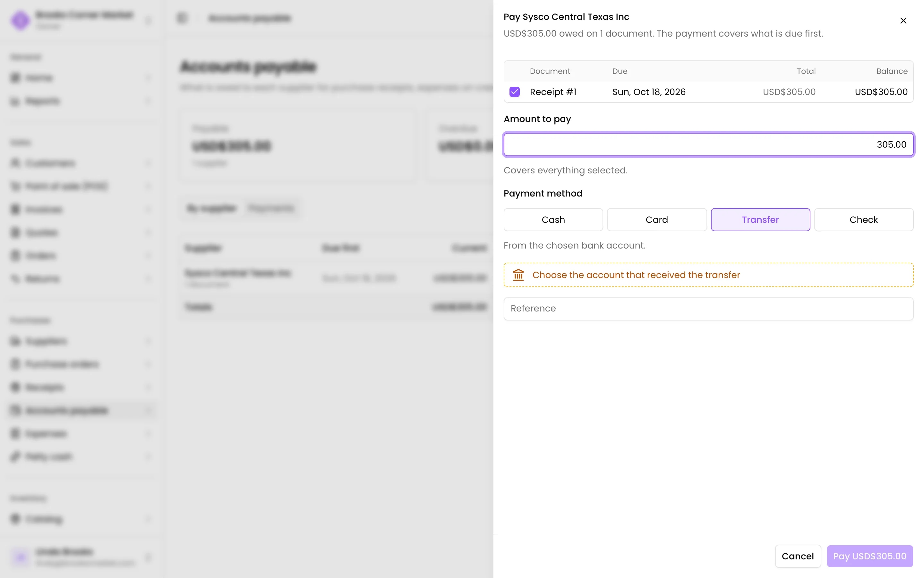Click the Total column header
This screenshot has width=924, height=578.
click(806, 71)
